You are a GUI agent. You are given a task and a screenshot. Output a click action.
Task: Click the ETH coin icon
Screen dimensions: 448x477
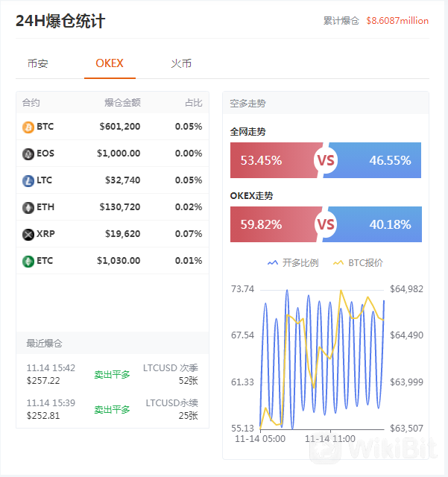28,207
